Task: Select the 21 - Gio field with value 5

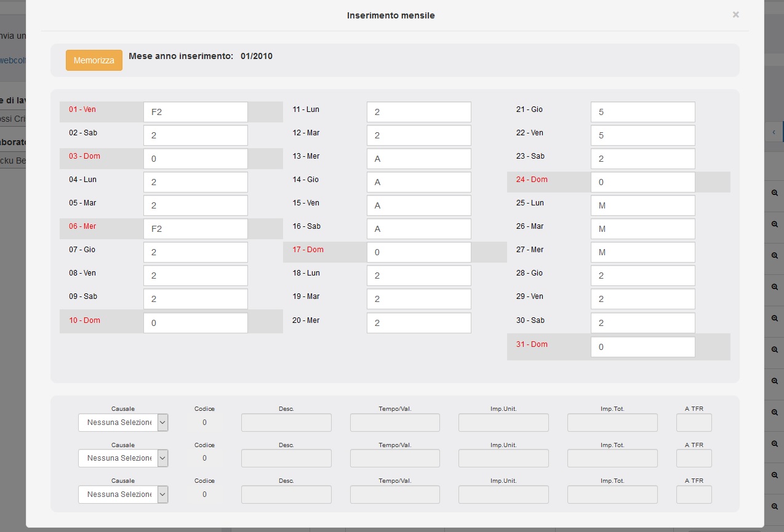Action: (x=642, y=112)
